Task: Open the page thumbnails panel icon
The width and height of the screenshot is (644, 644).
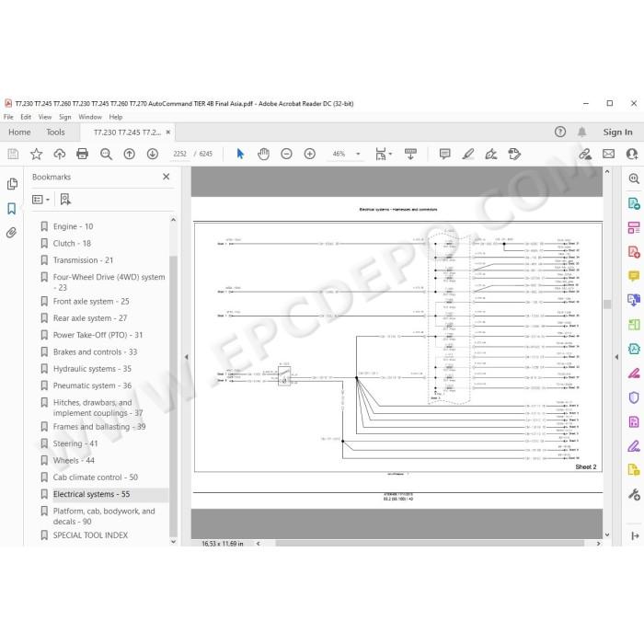Action: (12, 184)
